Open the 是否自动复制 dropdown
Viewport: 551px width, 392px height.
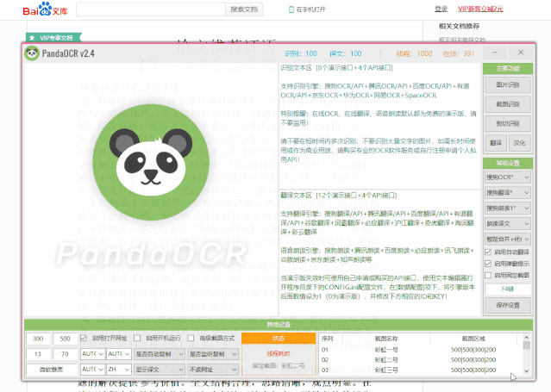tap(160, 354)
